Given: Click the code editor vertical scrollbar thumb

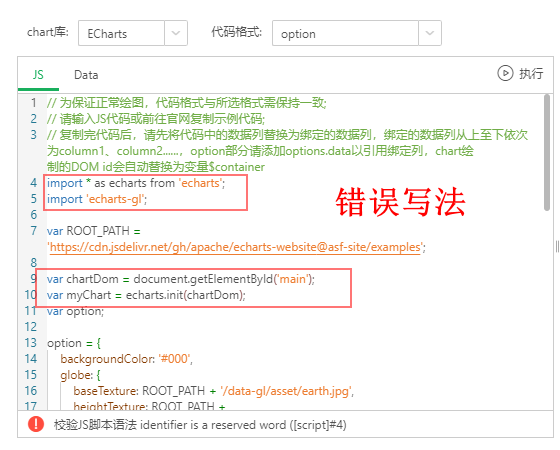Looking at the screenshot, I should pos(547,152).
